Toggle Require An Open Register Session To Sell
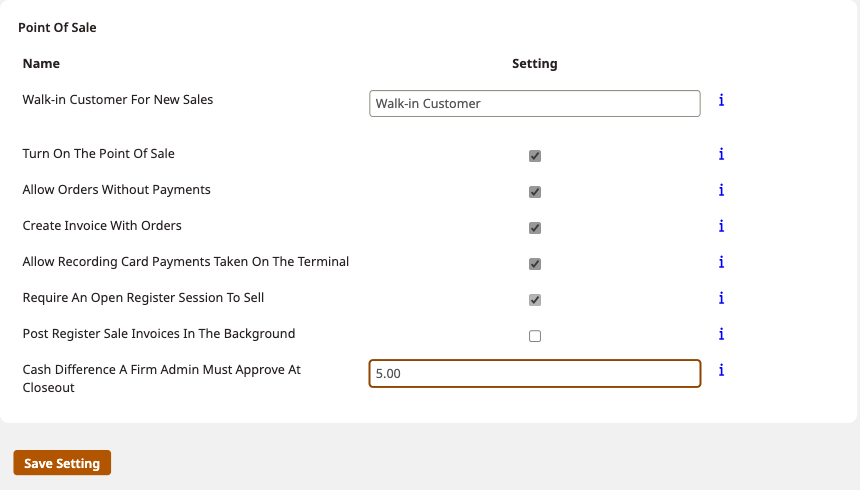This screenshot has width=860, height=490. [x=535, y=300]
